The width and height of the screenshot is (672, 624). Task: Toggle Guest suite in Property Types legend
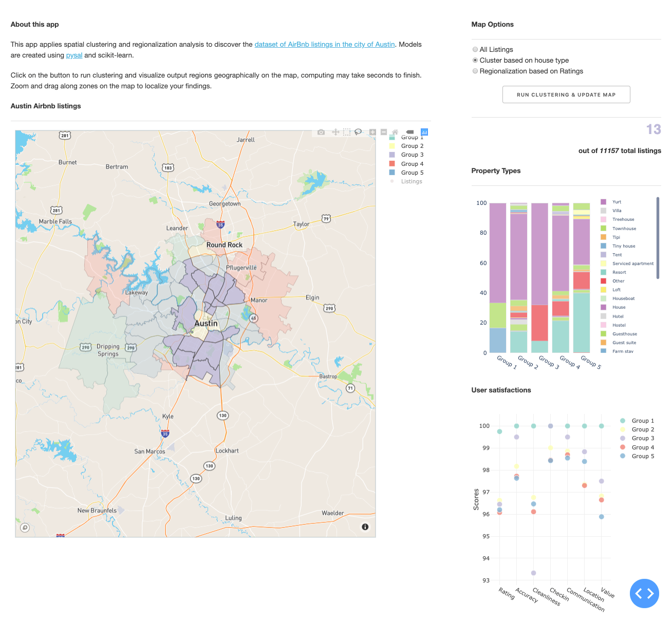pyautogui.click(x=624, y=343)
